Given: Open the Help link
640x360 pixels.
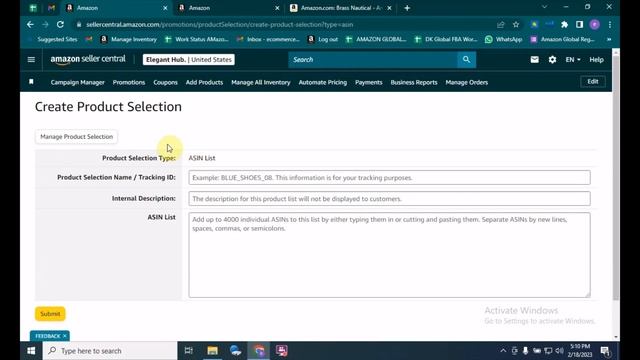Looking at the screenshot, I should pyautogui.click(x=596, y=60).
